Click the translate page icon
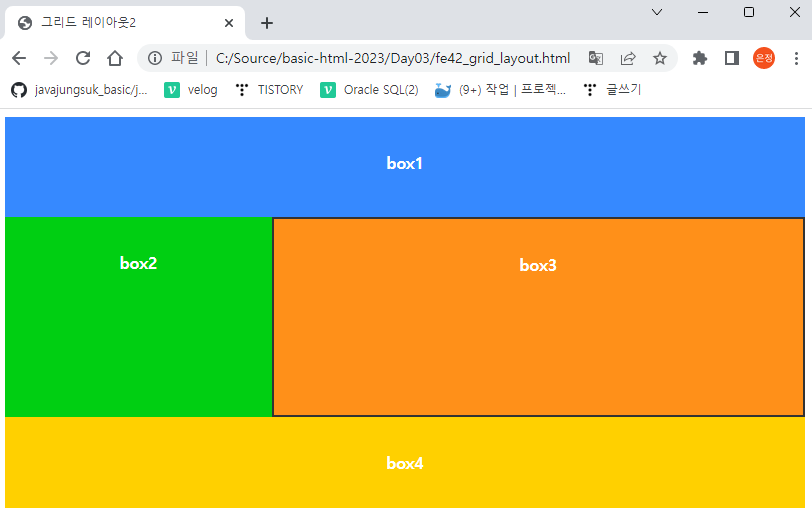The image size is (812, 518). click(x=596, y=58)
